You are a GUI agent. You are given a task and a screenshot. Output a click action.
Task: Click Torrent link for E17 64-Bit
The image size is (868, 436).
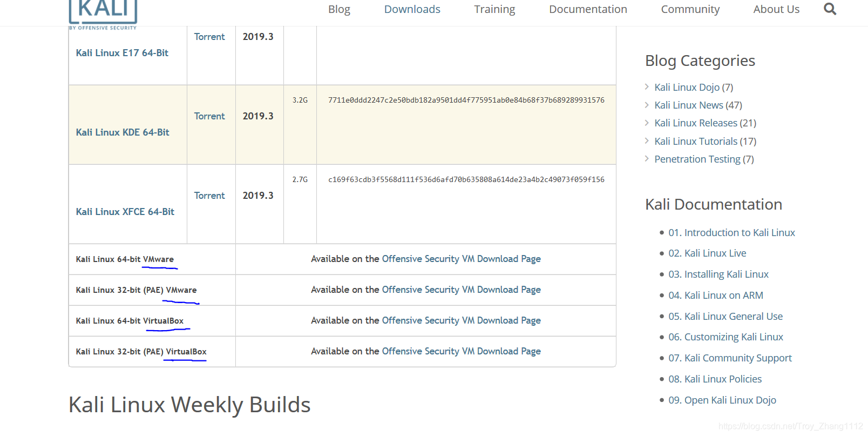coord(209,37)
